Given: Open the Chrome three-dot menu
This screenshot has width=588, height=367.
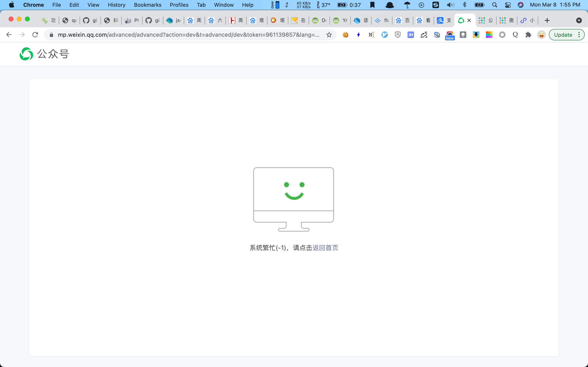Looking at the screenshot, I should tap(579, 35).
